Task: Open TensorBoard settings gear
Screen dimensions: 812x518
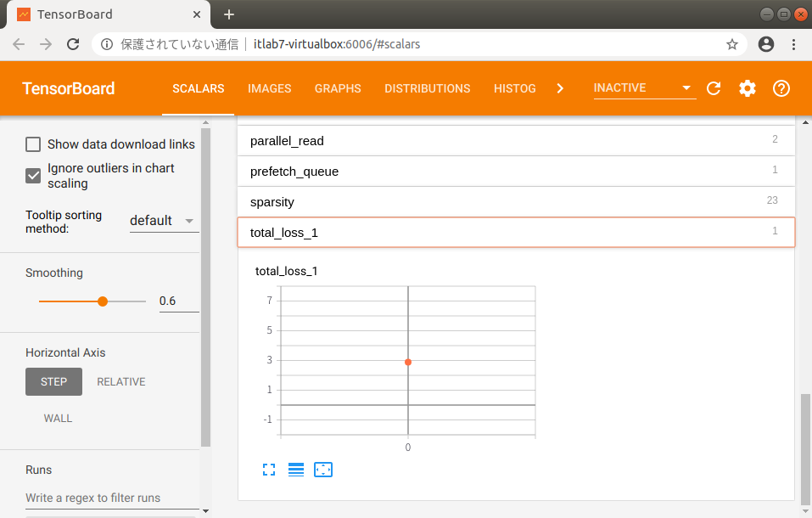Action: [748, 88]
